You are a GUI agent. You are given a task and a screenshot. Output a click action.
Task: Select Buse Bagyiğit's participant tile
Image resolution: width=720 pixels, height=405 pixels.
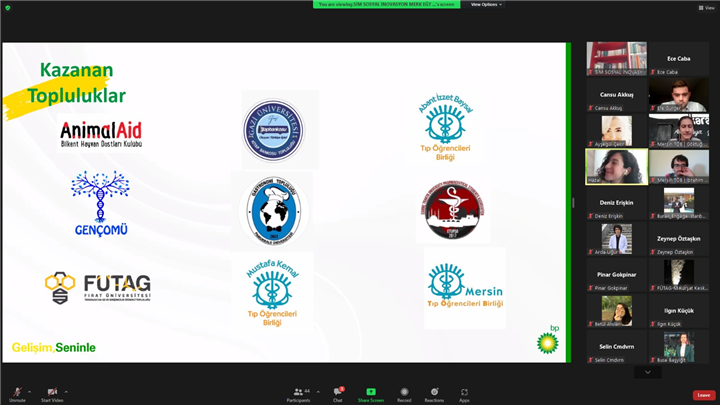(679, 347)
